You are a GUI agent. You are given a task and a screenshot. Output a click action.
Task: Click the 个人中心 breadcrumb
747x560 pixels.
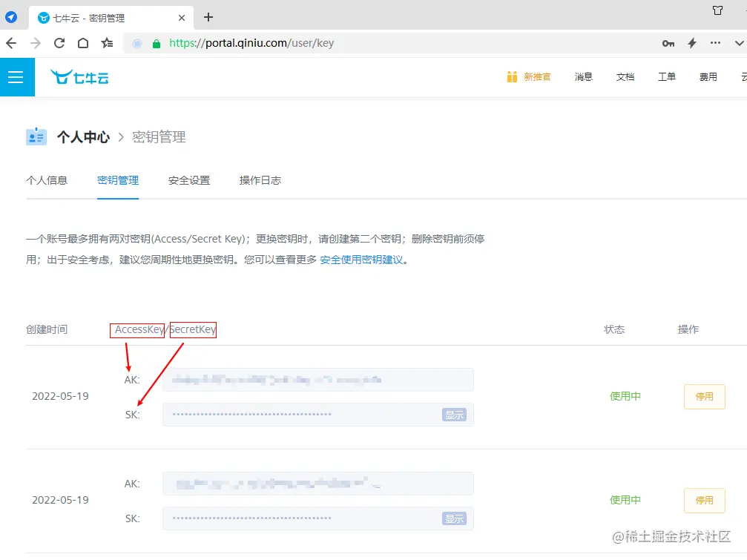pos(83,137)
